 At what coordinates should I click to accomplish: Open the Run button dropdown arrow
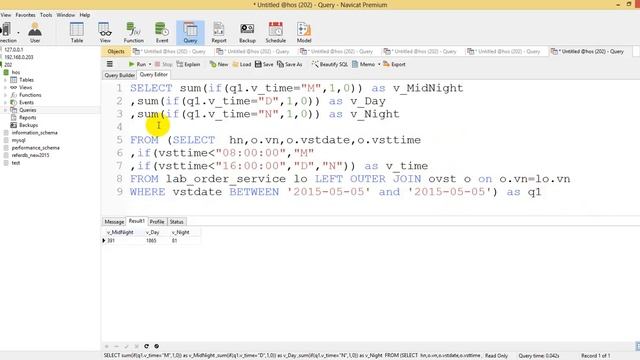coord(150,64)
